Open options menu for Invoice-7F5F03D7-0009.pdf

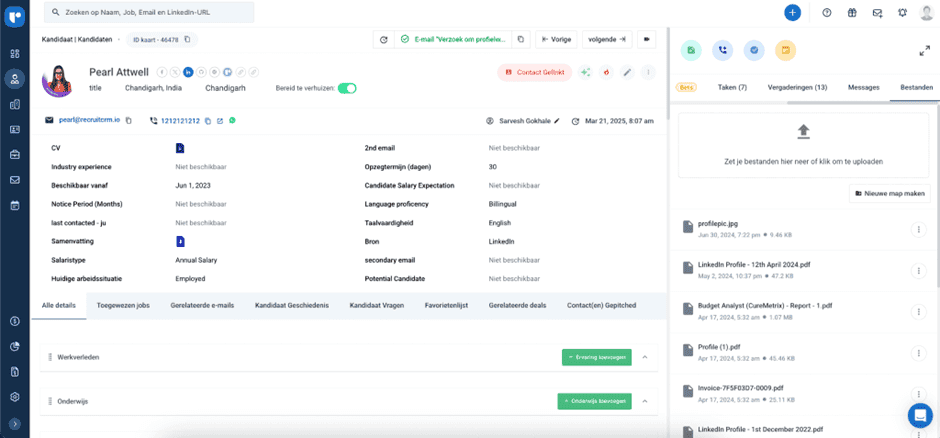[x=918, y=394]
